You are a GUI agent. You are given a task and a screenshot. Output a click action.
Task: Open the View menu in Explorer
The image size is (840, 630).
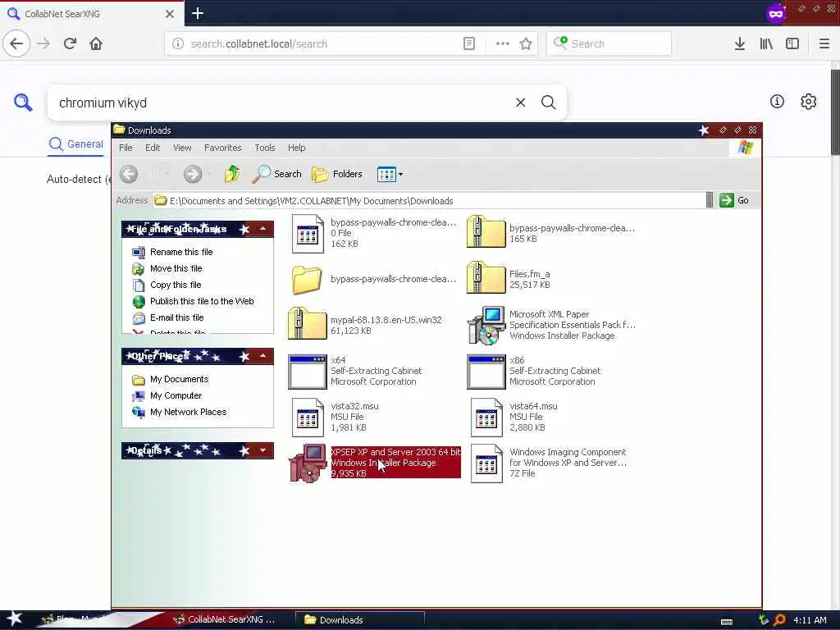182,148
